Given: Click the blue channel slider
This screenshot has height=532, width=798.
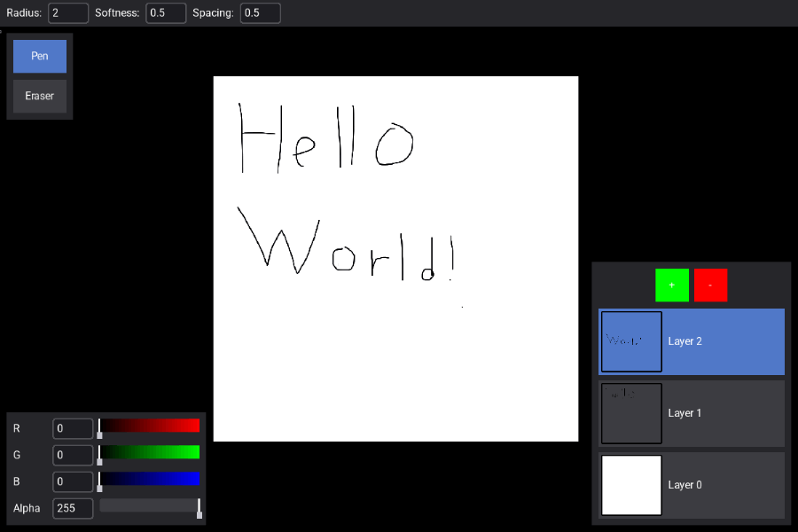Looking at the screenshot, I should click(x=150, y=479).
